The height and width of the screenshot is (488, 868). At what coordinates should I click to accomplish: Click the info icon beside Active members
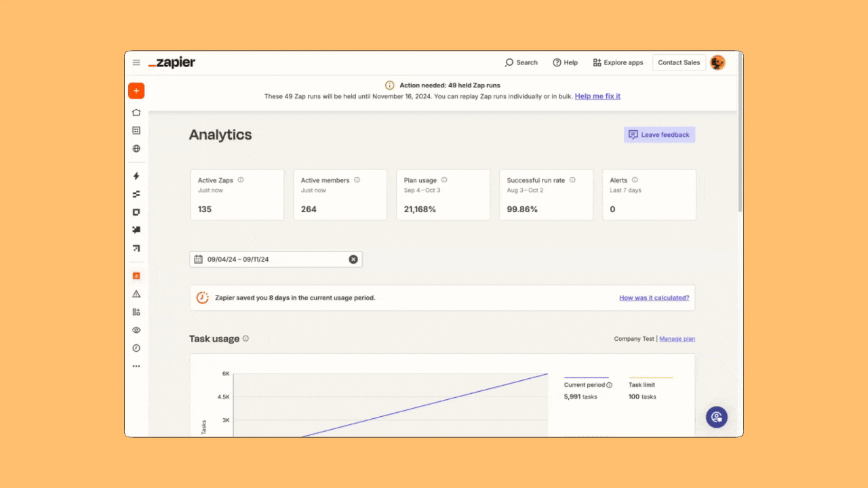pos(357,180)
